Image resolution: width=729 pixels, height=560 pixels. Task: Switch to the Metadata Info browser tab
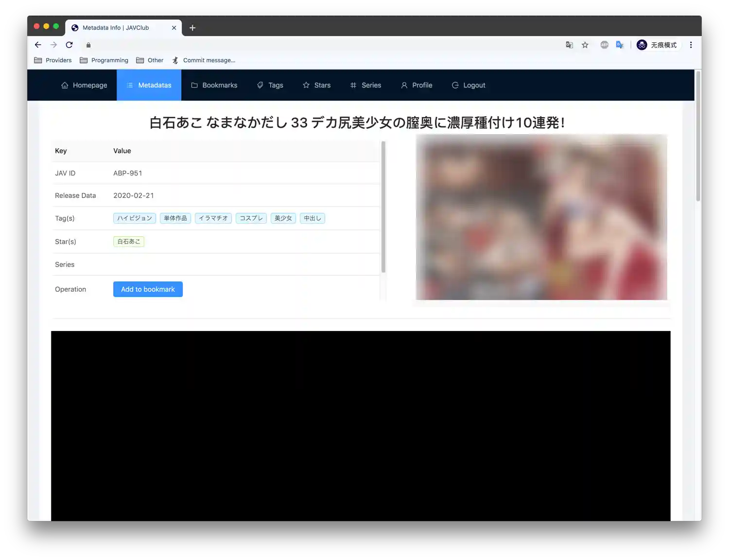pos(116,28)
